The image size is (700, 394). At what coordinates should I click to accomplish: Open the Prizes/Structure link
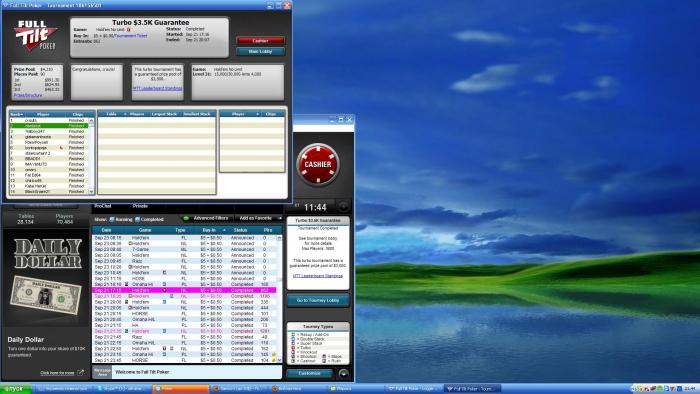[28, 95]
